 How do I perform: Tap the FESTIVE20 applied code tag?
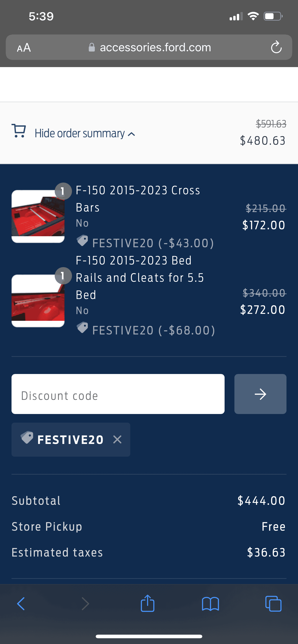(70, 439)
